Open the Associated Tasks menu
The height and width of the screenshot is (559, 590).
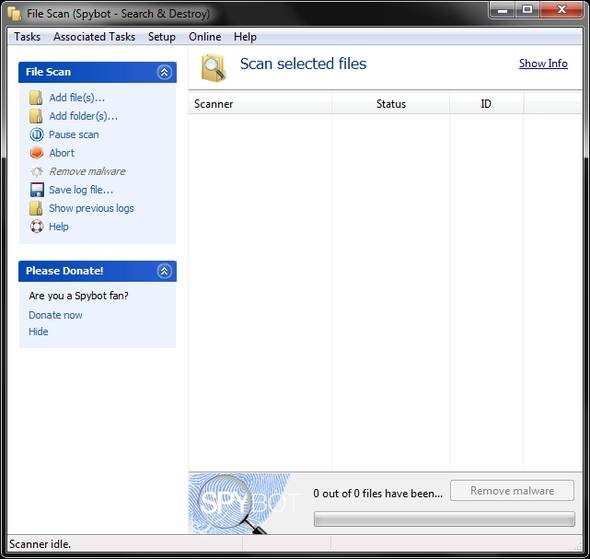[94, 37]
